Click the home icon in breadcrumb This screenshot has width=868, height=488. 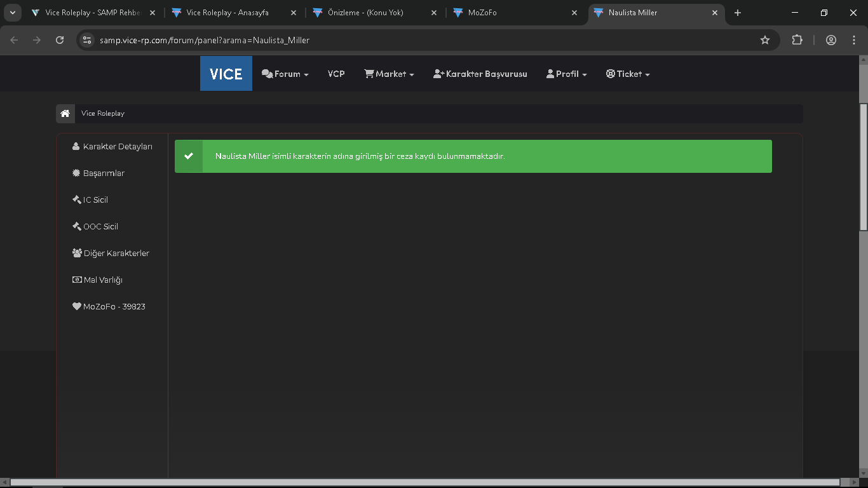65,114
